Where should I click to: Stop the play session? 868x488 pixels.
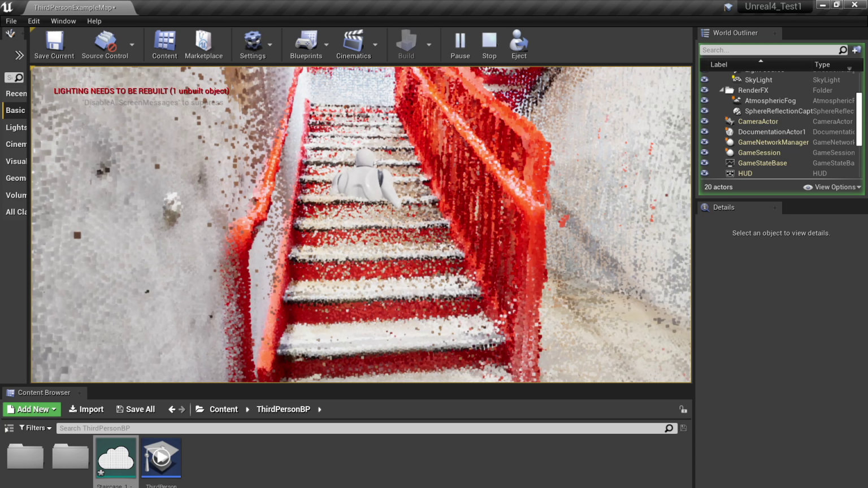coord(489,45)
